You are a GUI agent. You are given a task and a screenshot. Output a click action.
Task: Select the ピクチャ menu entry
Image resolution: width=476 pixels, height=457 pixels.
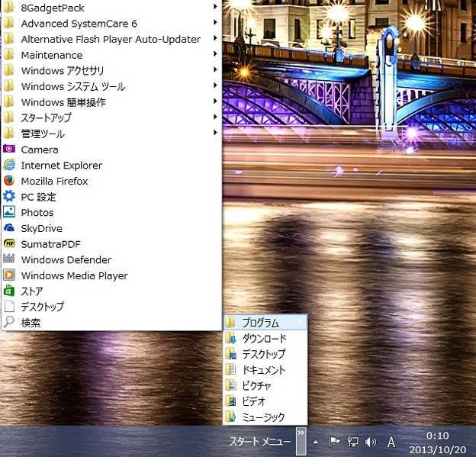[265, 385]
